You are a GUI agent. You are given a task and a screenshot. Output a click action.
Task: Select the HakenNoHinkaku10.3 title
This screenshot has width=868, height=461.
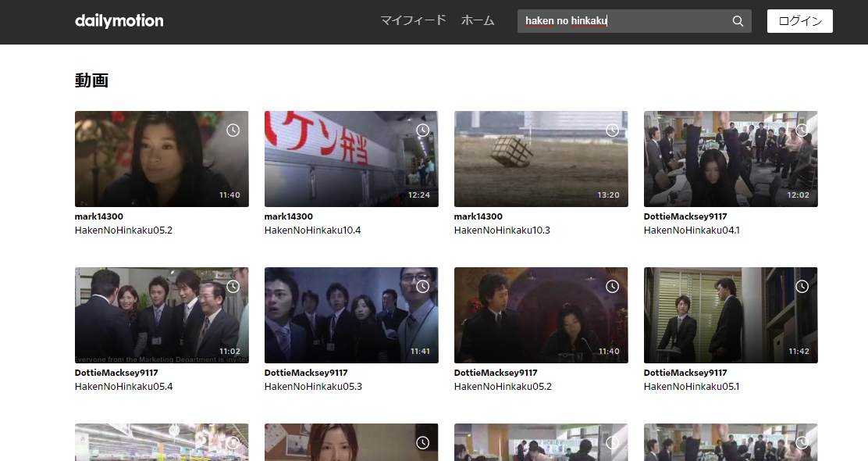502,230
